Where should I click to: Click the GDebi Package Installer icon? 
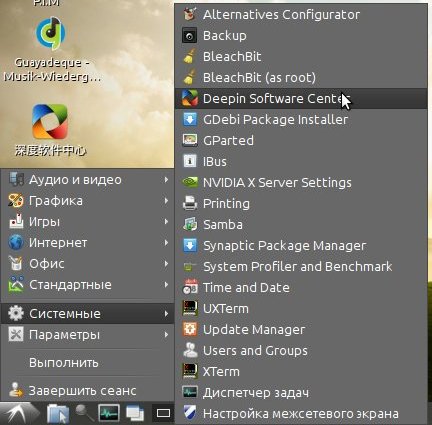click(x=190, y=120)
